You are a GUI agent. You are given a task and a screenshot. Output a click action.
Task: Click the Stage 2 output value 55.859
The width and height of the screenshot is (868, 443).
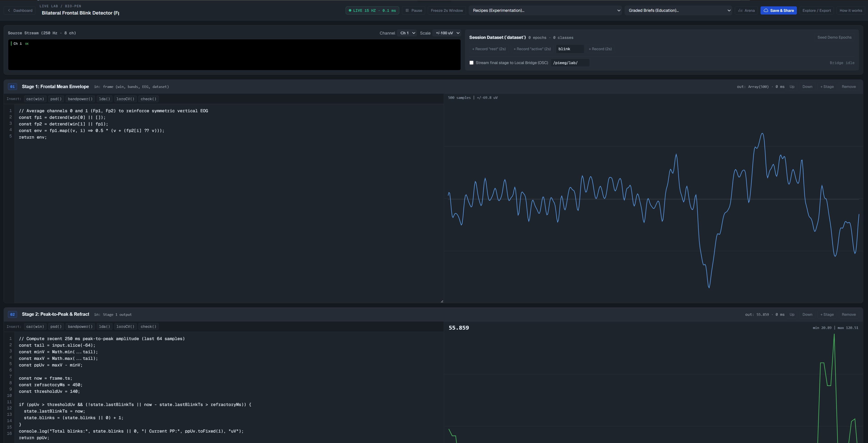pos(459,328)
